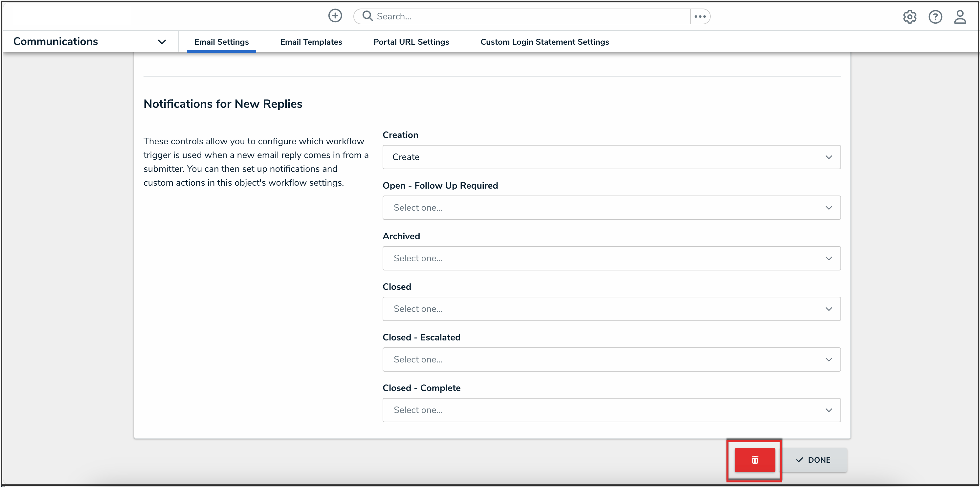Open the Creation dropdown showing Create
This screenshot has width=980, height=487.
click(x=611, y=157)
